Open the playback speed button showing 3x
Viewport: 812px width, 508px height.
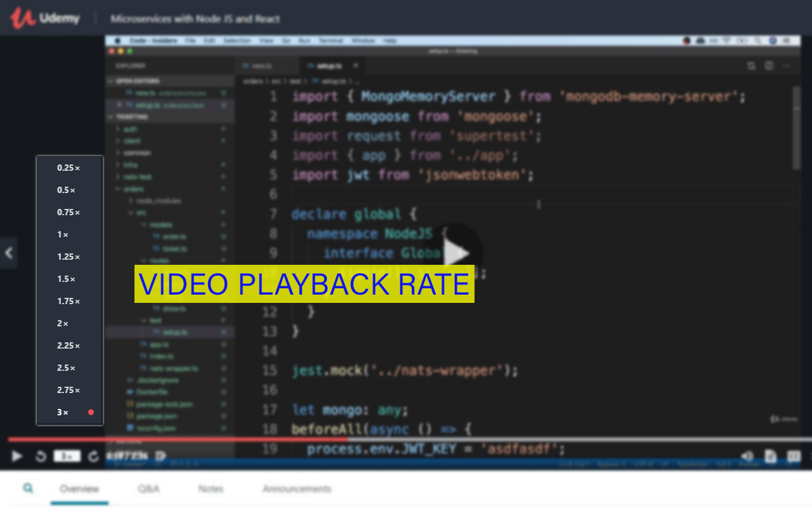coord(67,456)
